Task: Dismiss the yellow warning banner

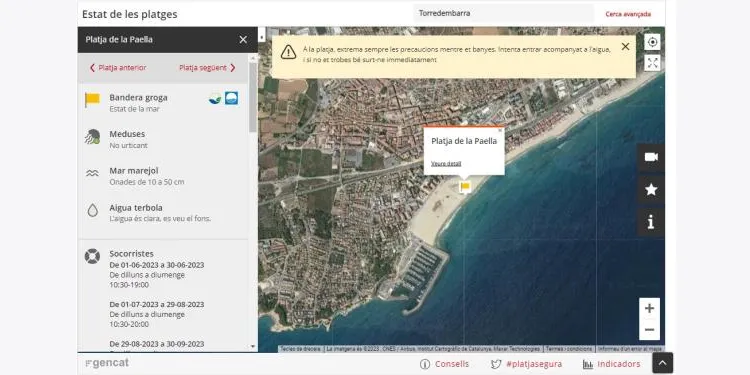Action: pos(625,47)
